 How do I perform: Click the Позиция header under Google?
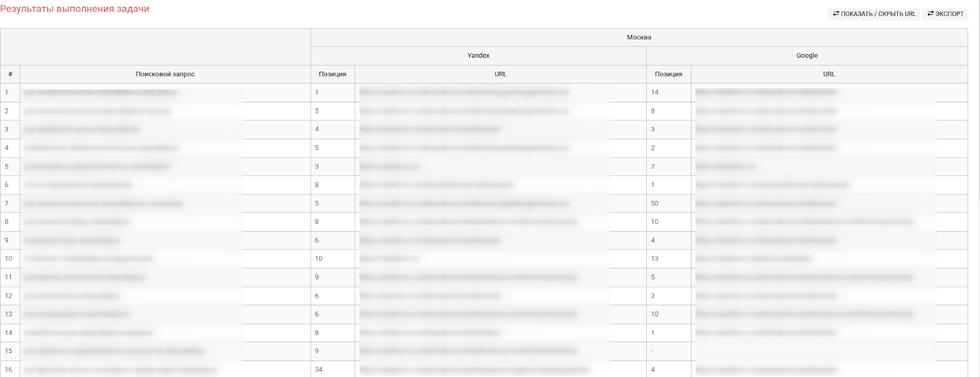click(x=668, y=74)
